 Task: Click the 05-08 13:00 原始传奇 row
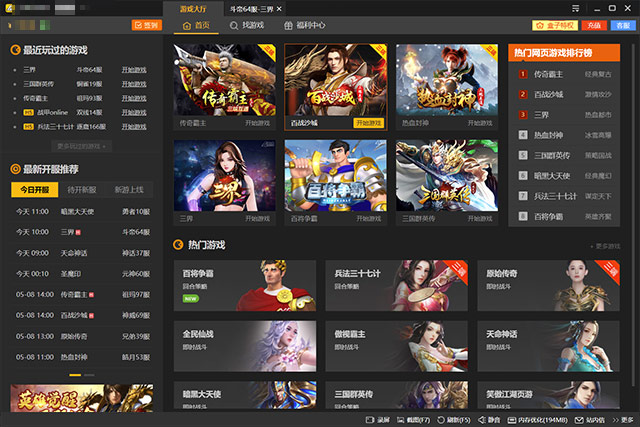83,336
